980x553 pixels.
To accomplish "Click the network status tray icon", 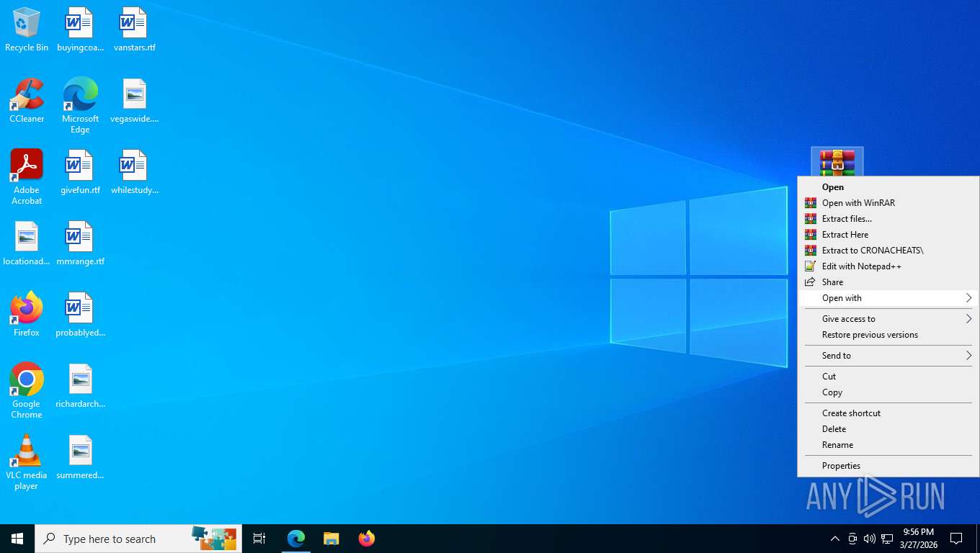I will 887,539.
